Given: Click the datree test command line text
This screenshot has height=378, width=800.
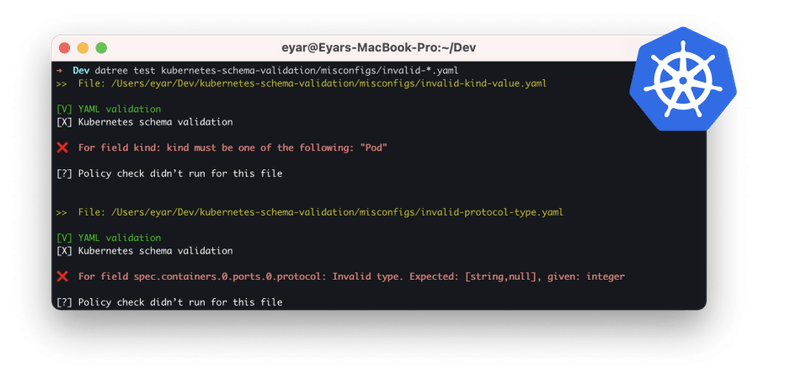Looking at the screenshot, I should click(x=277, y=70).
